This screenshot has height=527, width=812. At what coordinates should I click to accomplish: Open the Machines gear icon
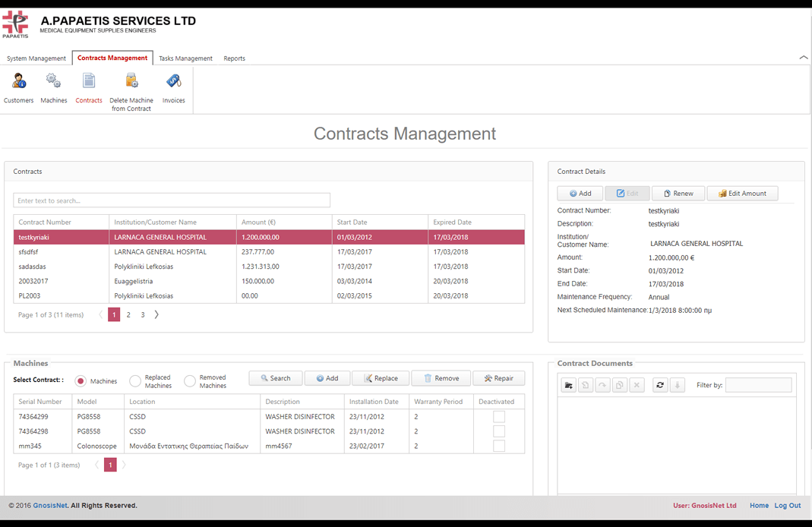[53, 81]
